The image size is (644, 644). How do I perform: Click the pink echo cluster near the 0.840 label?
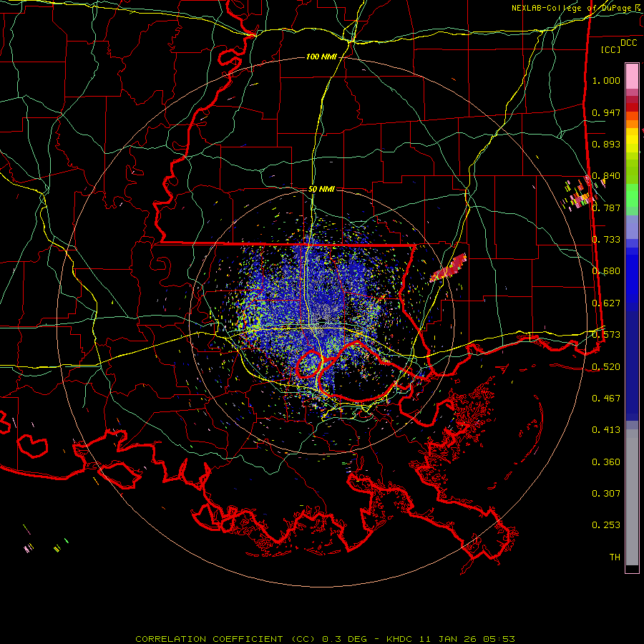(x=582, y=193)
